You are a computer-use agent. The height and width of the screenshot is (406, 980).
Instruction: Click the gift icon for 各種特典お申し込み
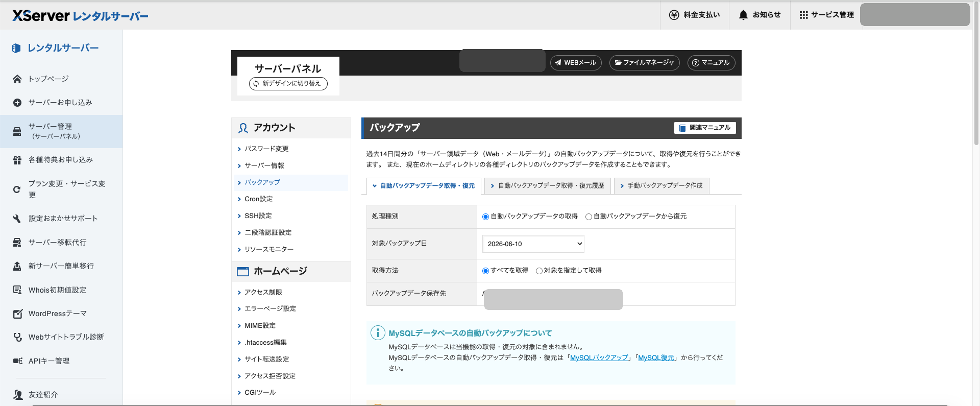[17, 160]
